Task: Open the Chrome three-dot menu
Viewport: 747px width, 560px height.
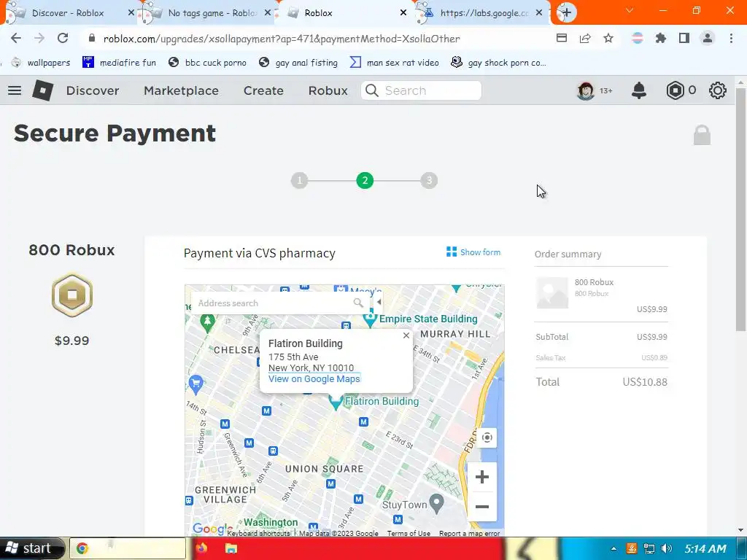Action: click(731, 39)
